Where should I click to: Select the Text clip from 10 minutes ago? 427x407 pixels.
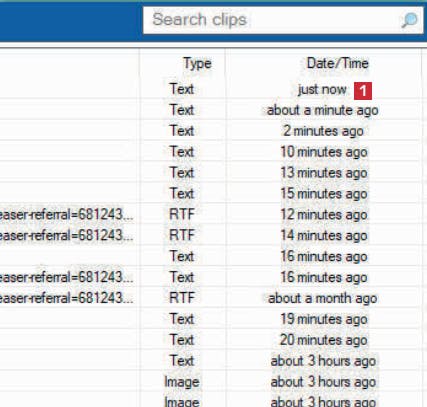[213, 152]
